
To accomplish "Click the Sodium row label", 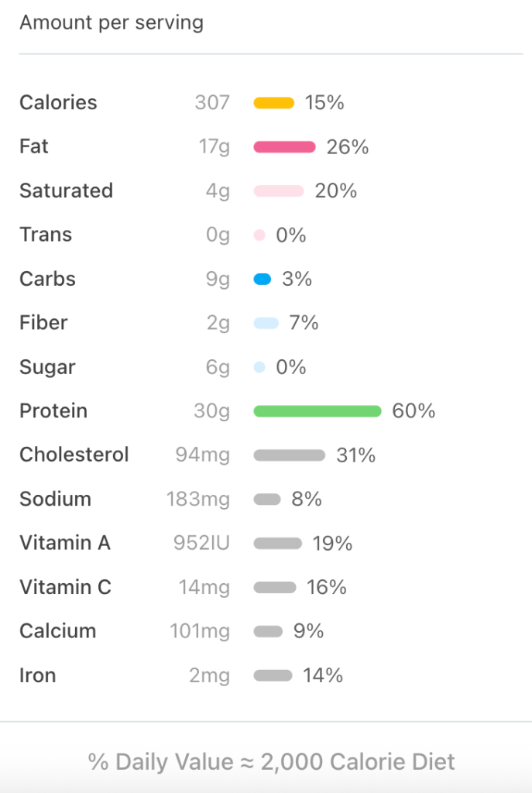I will click(55, 499).
